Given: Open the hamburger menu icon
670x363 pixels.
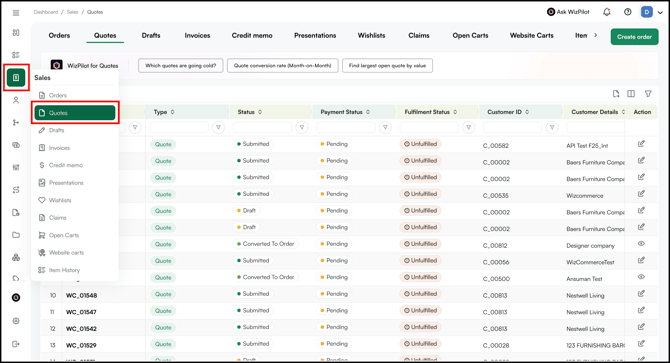Looking at the screenshot, I should click(16, 13).
